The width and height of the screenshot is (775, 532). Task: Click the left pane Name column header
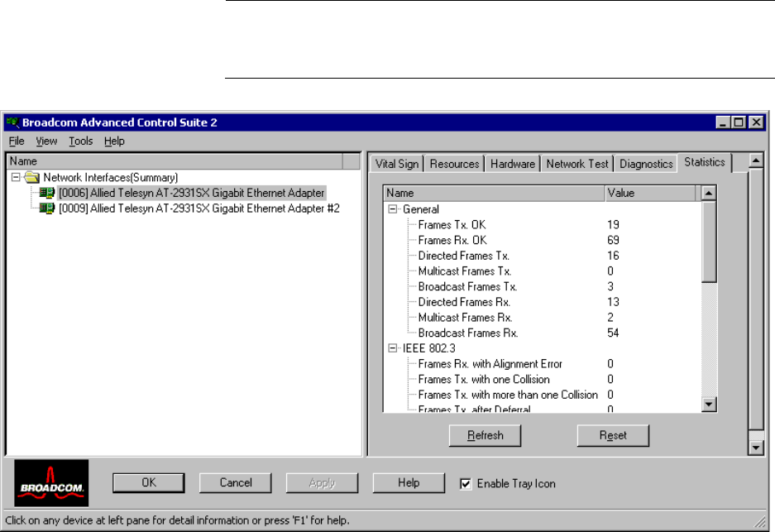pos(175,161)
